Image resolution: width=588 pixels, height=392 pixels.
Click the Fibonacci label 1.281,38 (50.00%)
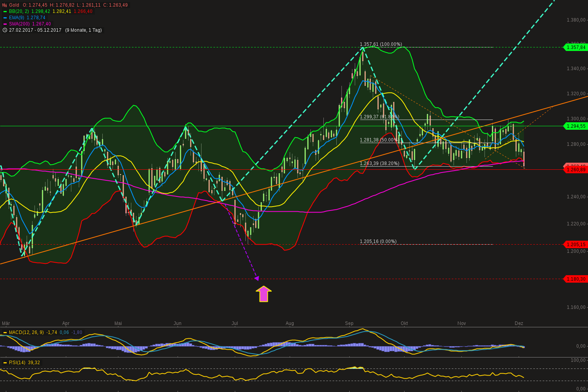tap(379, 140)
